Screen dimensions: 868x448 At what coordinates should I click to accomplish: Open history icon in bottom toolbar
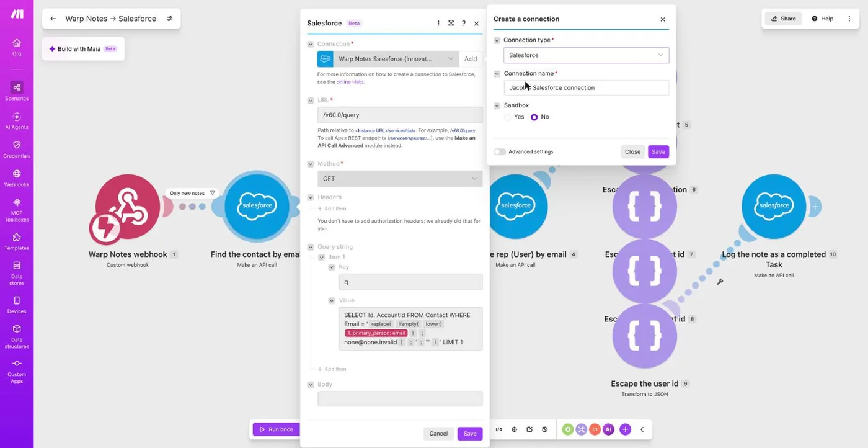pos(544,429)
